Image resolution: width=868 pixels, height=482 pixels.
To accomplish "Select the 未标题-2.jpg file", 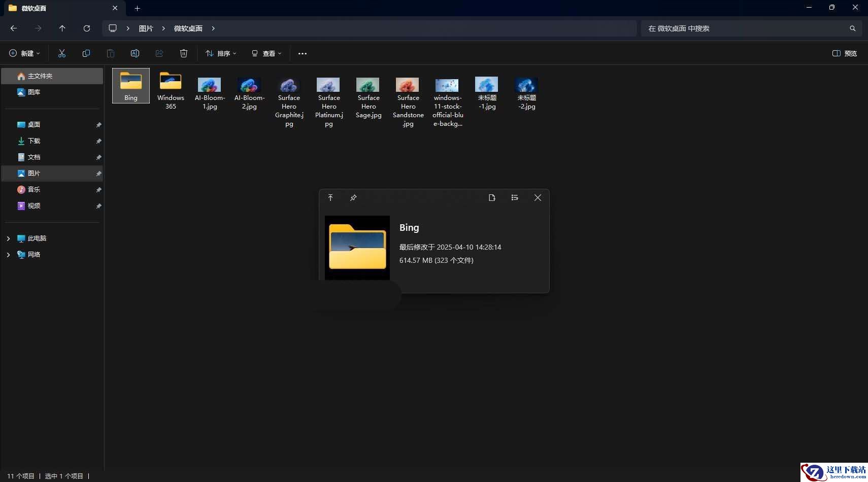I will point(527,93).
